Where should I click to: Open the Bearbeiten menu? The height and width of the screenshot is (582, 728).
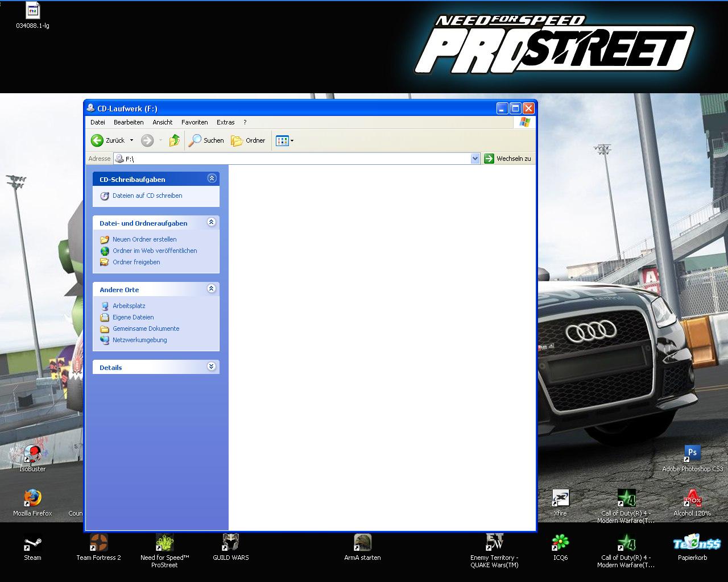pos(129,122)
